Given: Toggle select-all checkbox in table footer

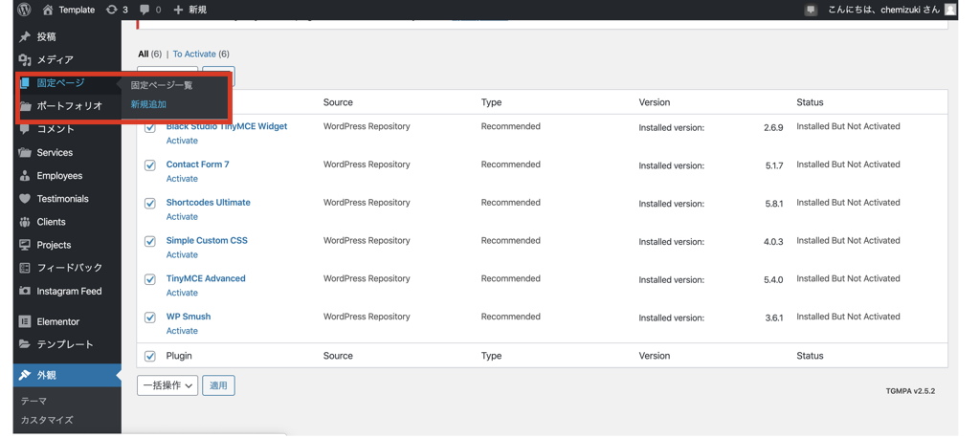Looking at the screenshot, I should [149, 356].
